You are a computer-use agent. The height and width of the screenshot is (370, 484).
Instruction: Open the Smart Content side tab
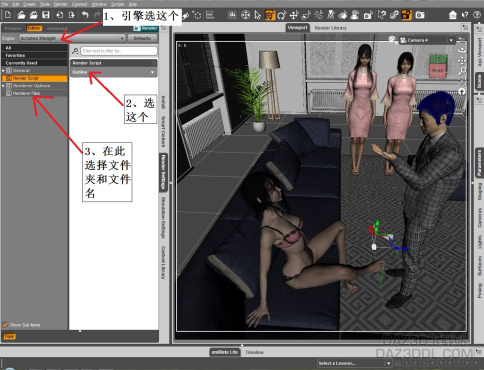tap(163, 131)
